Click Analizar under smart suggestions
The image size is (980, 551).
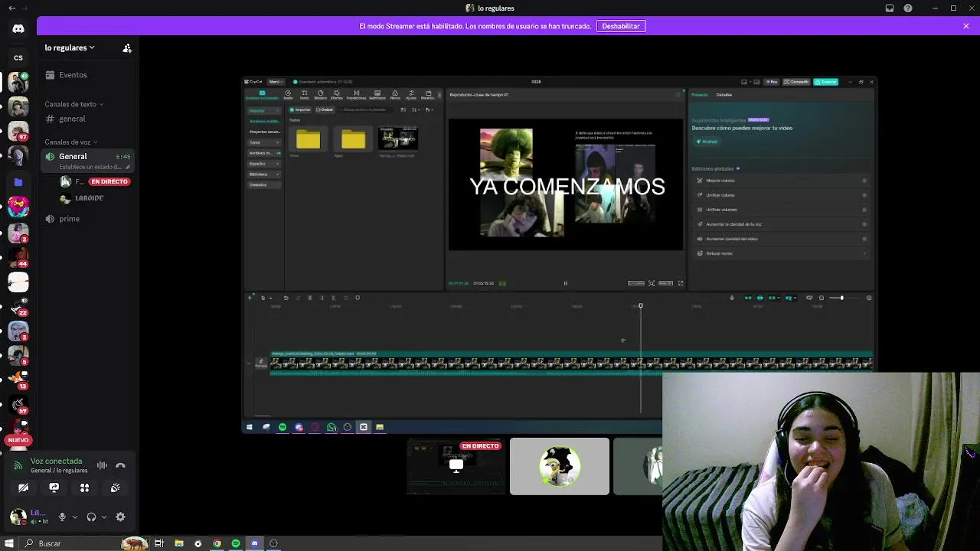[707, 142]
